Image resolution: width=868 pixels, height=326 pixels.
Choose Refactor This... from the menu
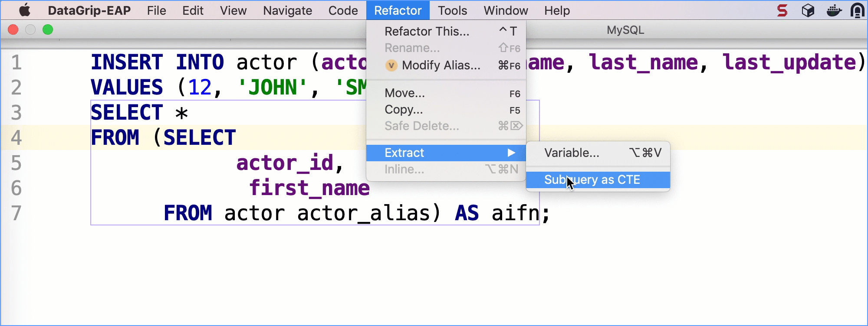[x=446, y=31]
